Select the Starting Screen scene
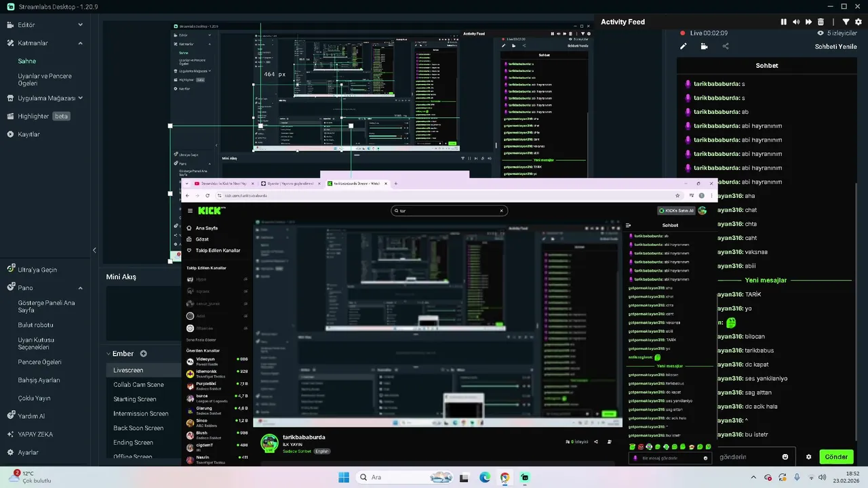 134,399
